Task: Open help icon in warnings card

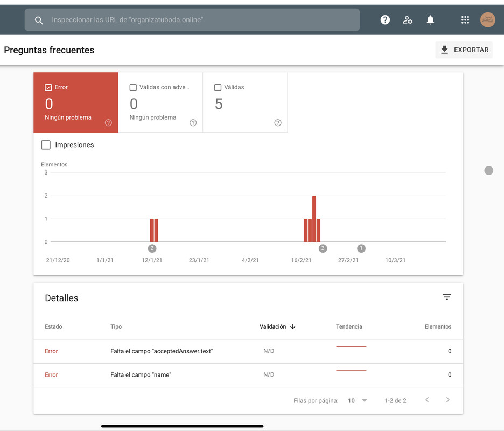Action: tap(193, 122)
